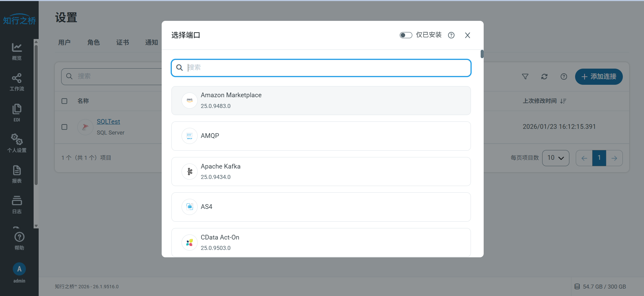Click the filter funnel icon
Screen dimensions: 644x296
point(525,77)
